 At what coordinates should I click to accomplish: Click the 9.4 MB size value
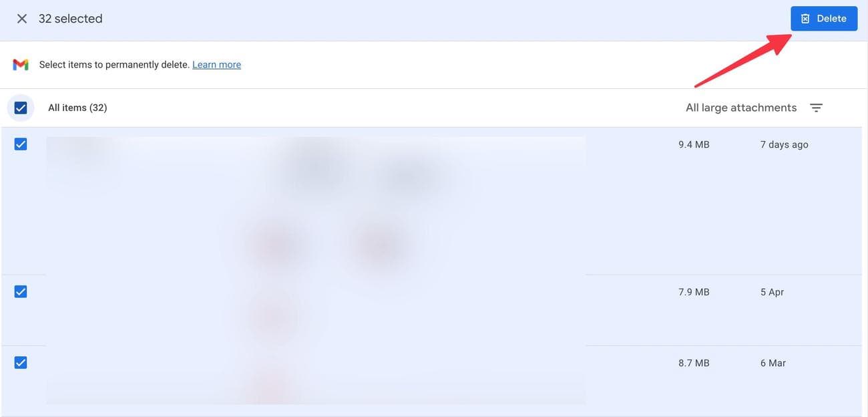point(694,144)
